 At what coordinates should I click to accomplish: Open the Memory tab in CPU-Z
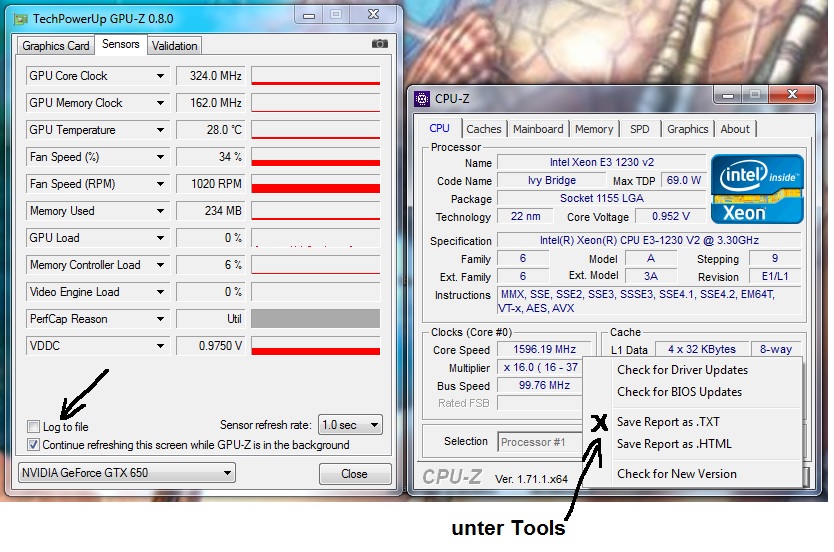(594, 129)
